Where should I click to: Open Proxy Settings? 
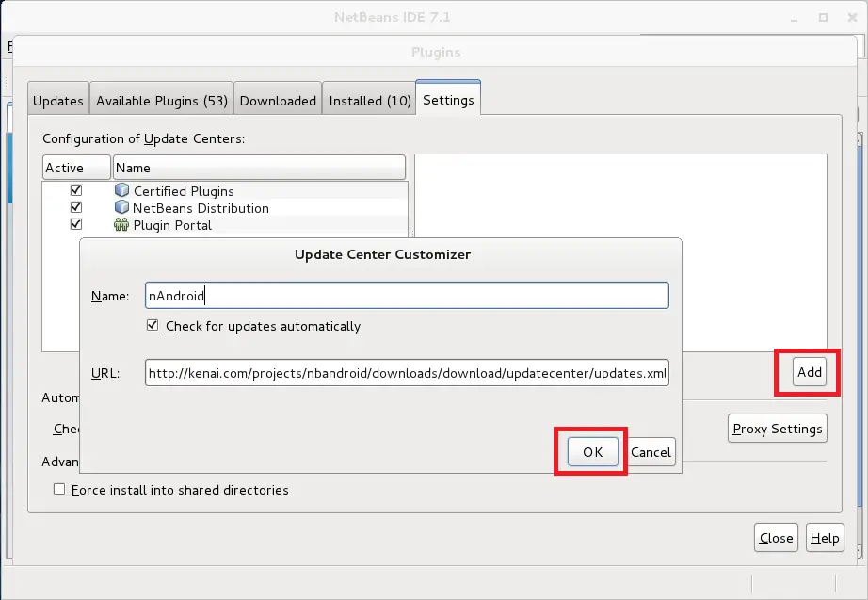click(778, 429)
